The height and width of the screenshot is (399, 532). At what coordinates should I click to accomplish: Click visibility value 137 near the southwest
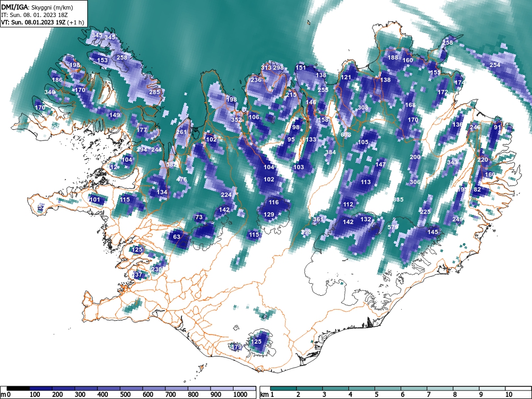[137, 275]
